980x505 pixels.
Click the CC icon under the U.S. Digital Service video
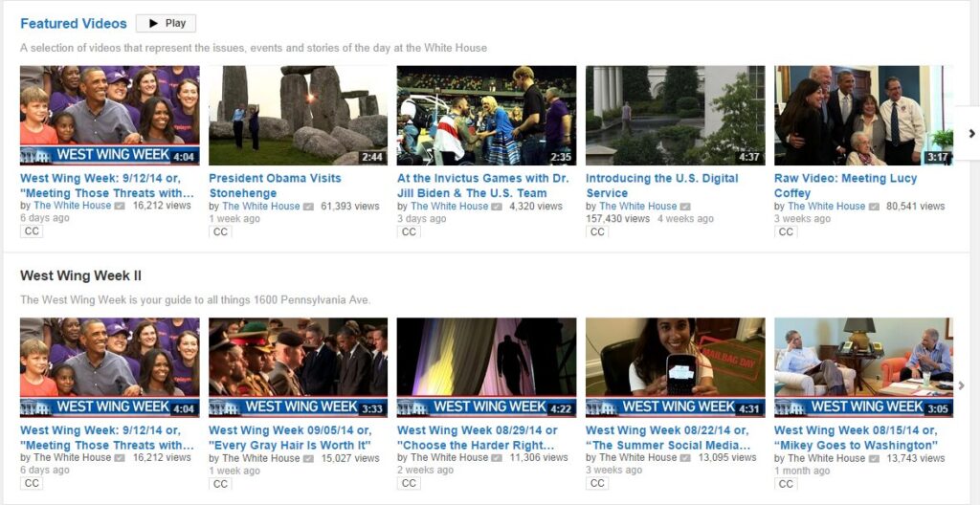(598, 231)
